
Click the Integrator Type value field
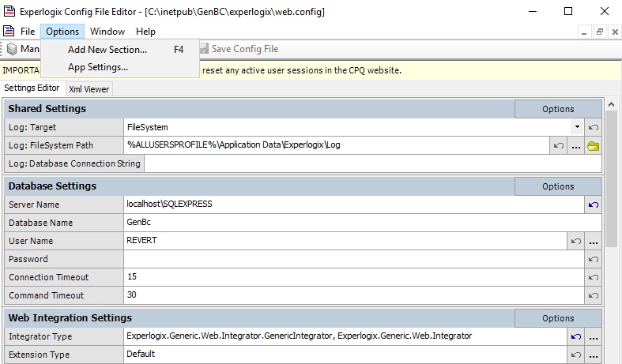tap(345, 336)
